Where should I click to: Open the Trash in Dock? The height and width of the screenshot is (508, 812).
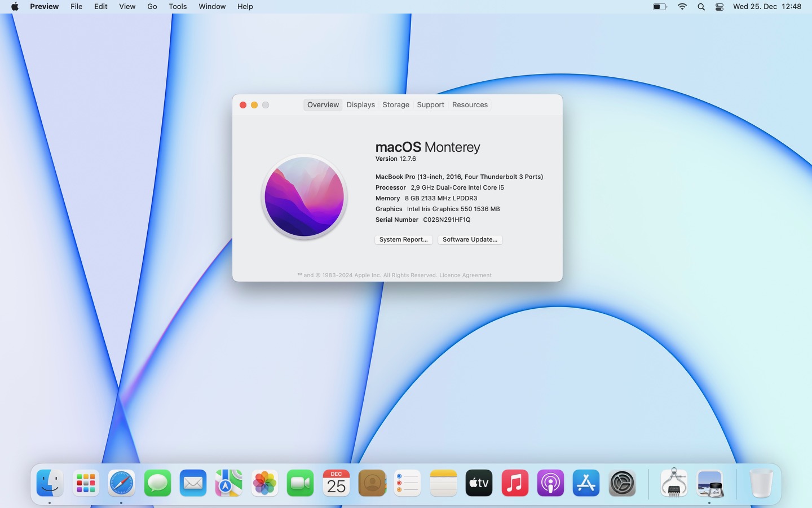click(761, 483)
